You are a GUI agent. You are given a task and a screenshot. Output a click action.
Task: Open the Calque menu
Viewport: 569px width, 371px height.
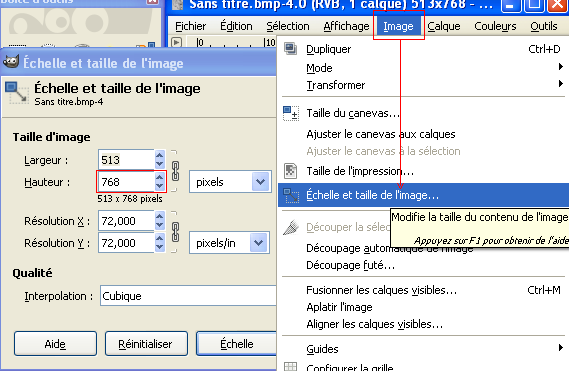click(443, 26)
